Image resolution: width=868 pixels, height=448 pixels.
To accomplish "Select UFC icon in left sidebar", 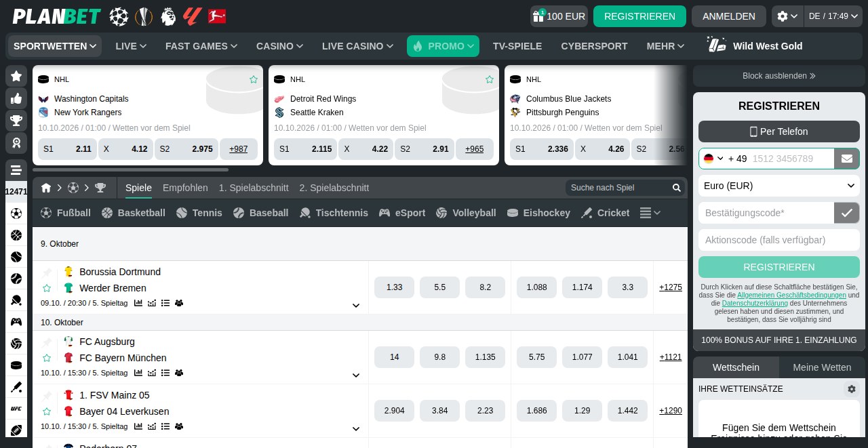I will click(x=16, y=409).
